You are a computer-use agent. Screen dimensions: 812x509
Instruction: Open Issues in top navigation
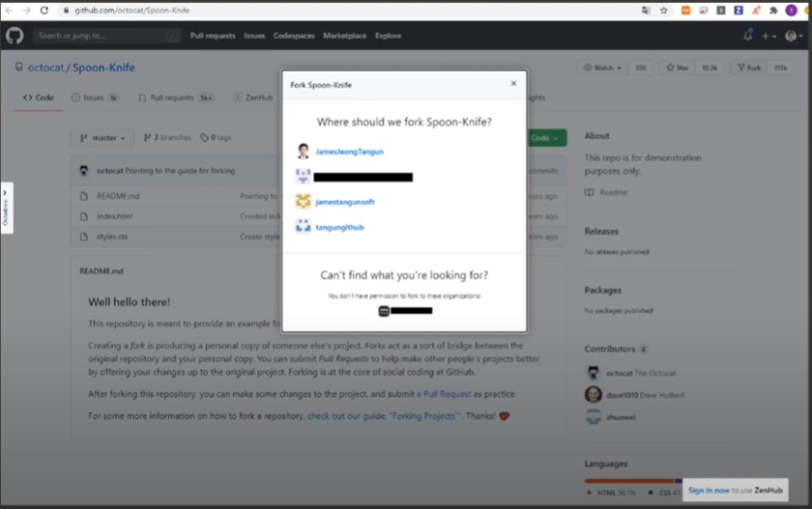click(254, 36)
